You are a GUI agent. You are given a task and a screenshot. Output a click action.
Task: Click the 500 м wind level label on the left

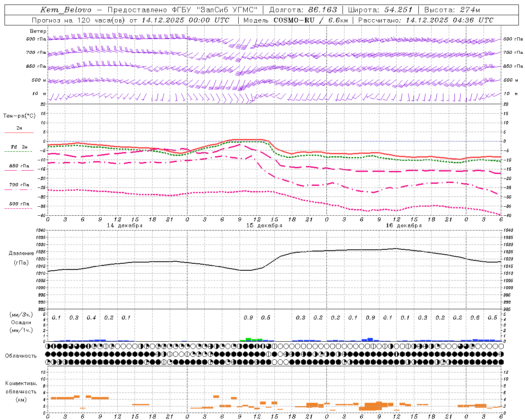point(39,80)
